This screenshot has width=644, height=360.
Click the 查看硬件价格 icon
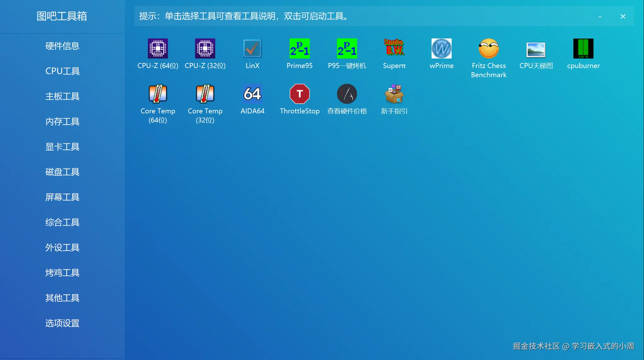pyautogui.click(x=347, y=94)
